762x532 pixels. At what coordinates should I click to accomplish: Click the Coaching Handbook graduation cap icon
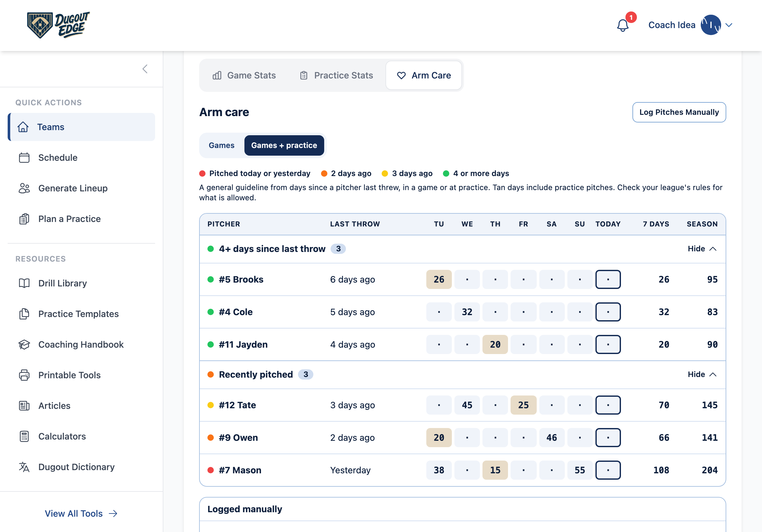pyautogui.click(x=24, y=344)
